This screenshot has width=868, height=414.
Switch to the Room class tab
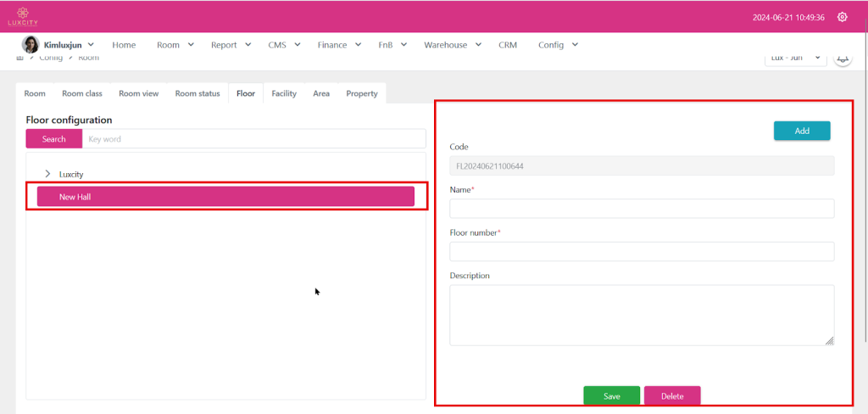pyautogui.click(x=82, y=93)
